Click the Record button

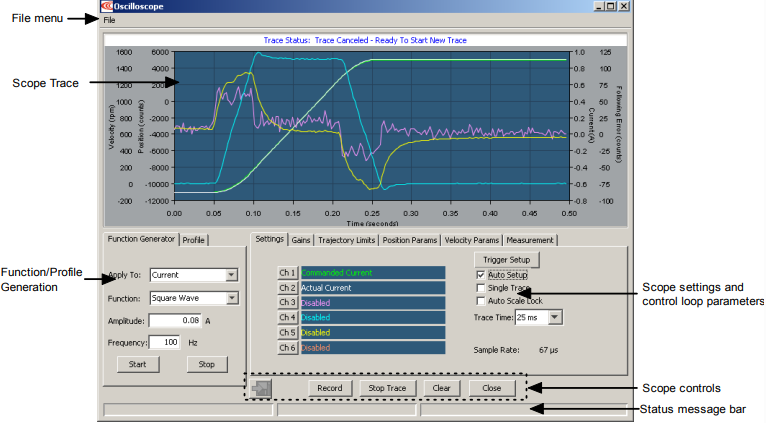(x=330, y=388)
